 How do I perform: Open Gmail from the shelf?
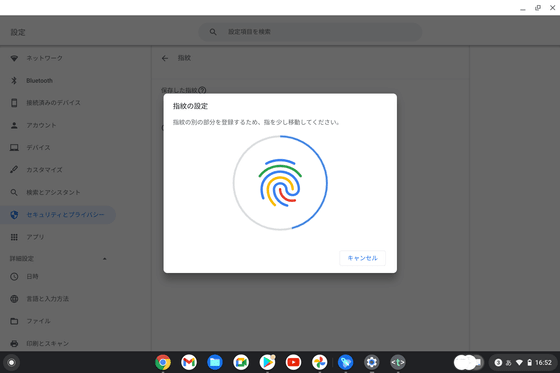point(189,362)
